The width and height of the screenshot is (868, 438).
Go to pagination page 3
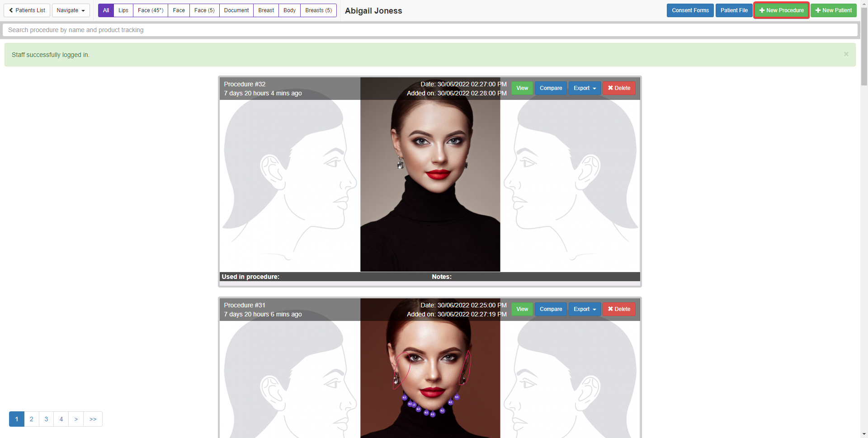pos(46,419)
